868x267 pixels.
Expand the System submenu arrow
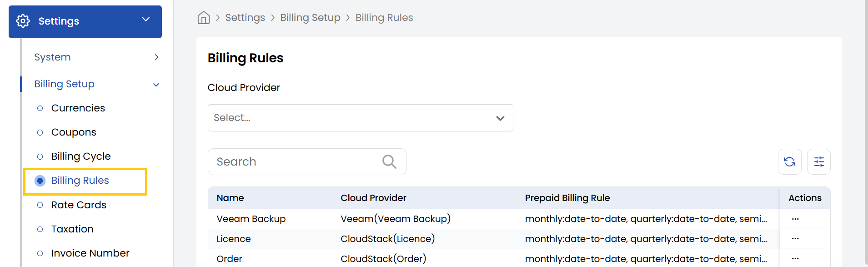[x=156, y=57]
